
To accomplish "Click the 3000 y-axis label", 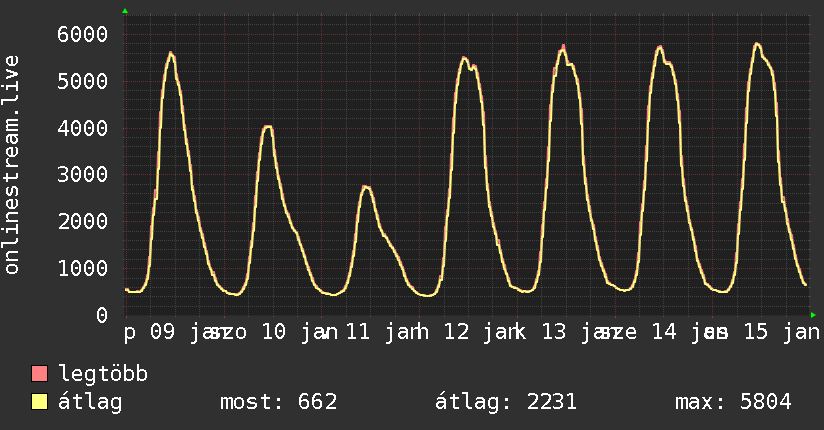I will 83,175.
